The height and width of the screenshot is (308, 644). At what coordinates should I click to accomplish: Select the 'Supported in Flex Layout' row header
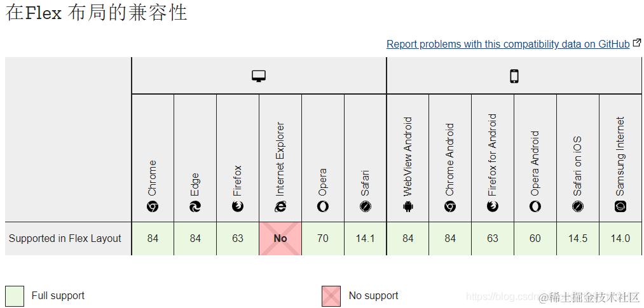coord(68,238)
